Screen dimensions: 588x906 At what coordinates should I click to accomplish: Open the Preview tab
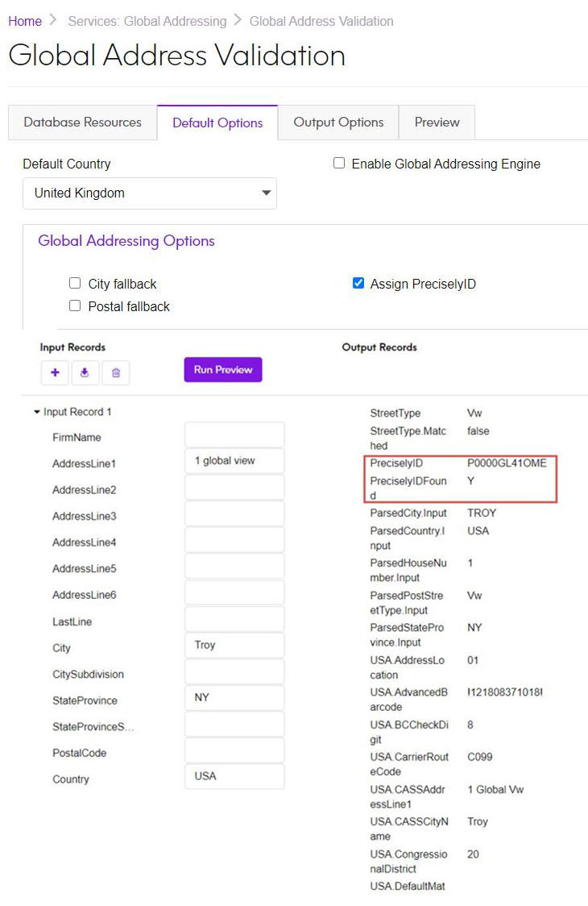point(437,122)
